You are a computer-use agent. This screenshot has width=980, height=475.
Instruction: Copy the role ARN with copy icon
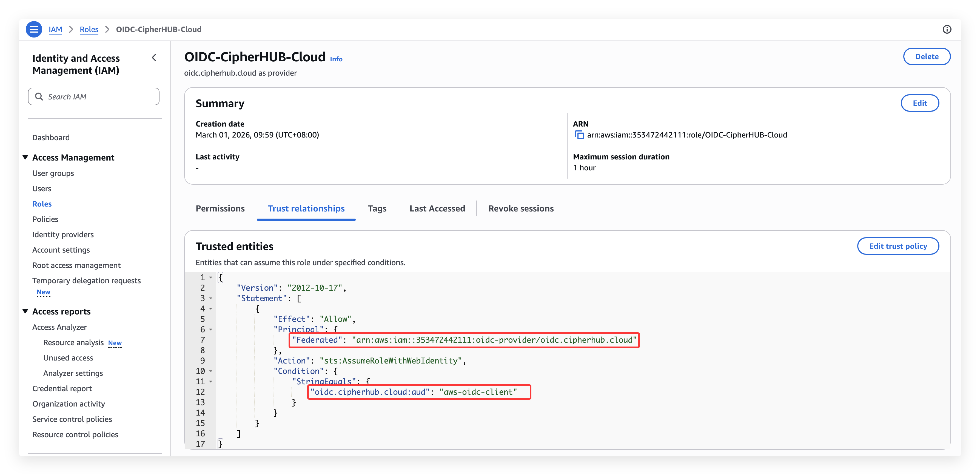(579, 135)
